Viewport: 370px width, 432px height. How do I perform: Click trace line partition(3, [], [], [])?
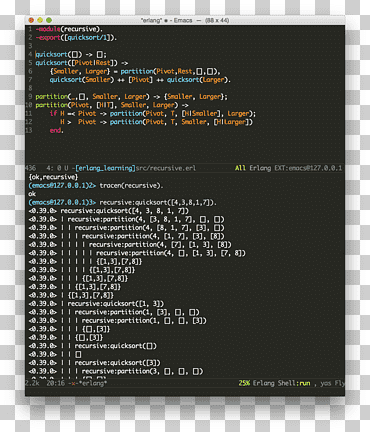[142, 371]
